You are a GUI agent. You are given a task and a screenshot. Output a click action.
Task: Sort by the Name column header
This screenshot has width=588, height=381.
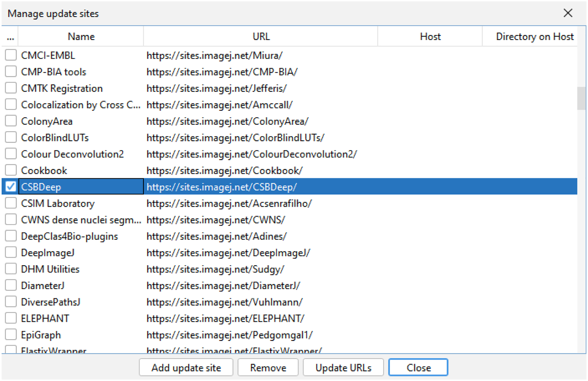tap(81, 37)
